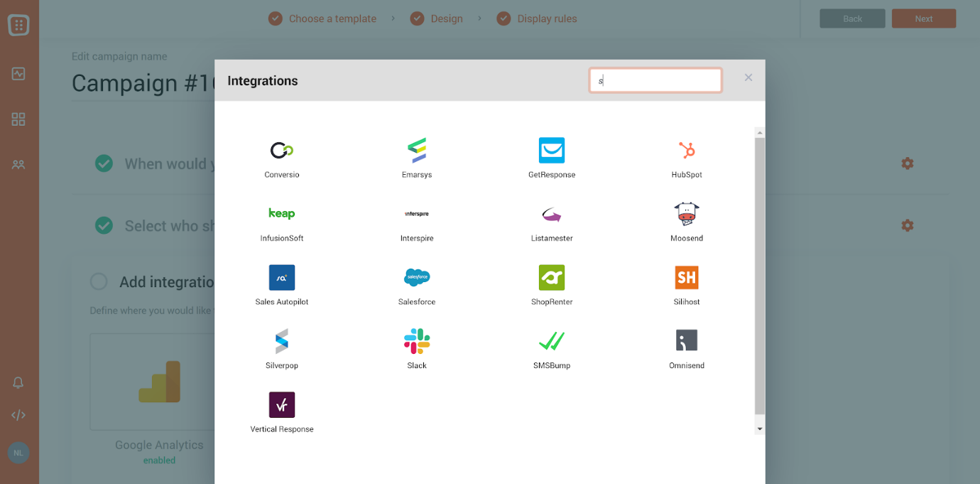Select the HubSpot integration logo

(x=687, y=150)
